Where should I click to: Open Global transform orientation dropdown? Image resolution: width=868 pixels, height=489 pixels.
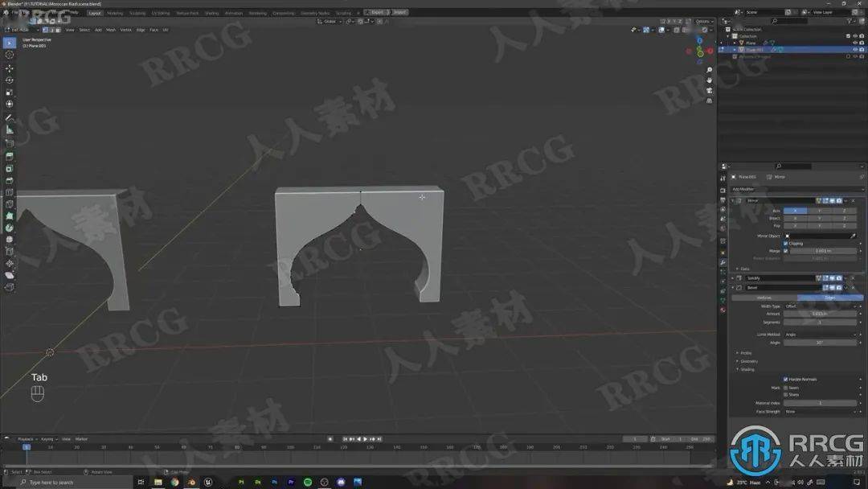coord(330,22)
